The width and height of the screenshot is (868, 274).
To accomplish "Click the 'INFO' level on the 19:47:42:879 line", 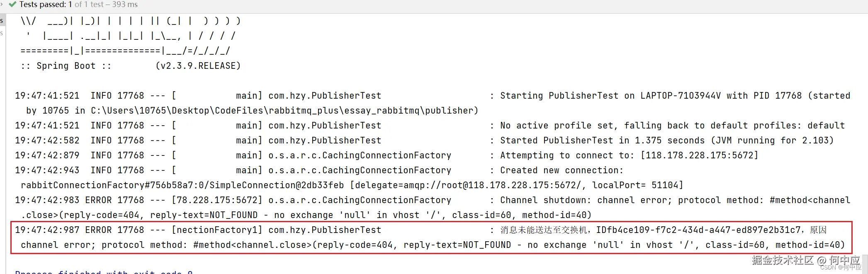I will click(x=101, y=155).
